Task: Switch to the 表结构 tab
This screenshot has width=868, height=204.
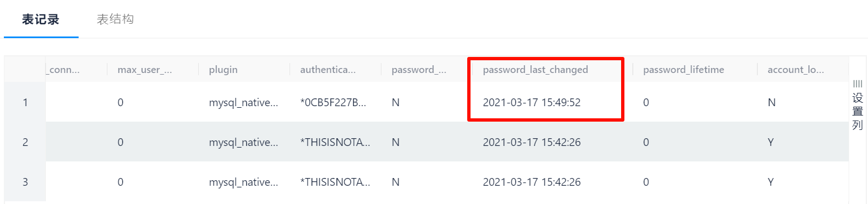Action: tap(115, 19)
